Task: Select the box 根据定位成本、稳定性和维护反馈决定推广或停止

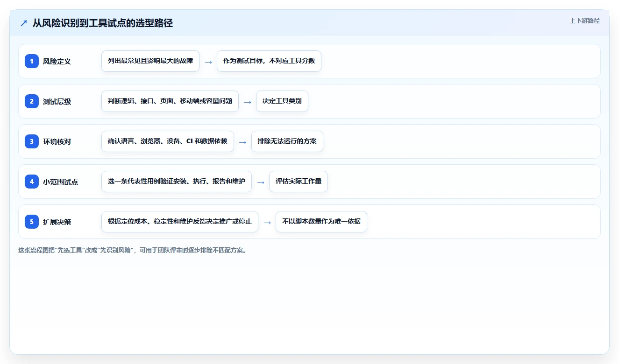Action: click(x=180, y=222)
